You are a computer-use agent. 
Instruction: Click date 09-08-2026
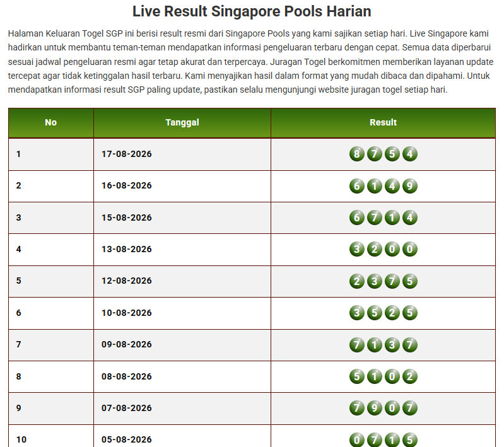coord(127,344)
